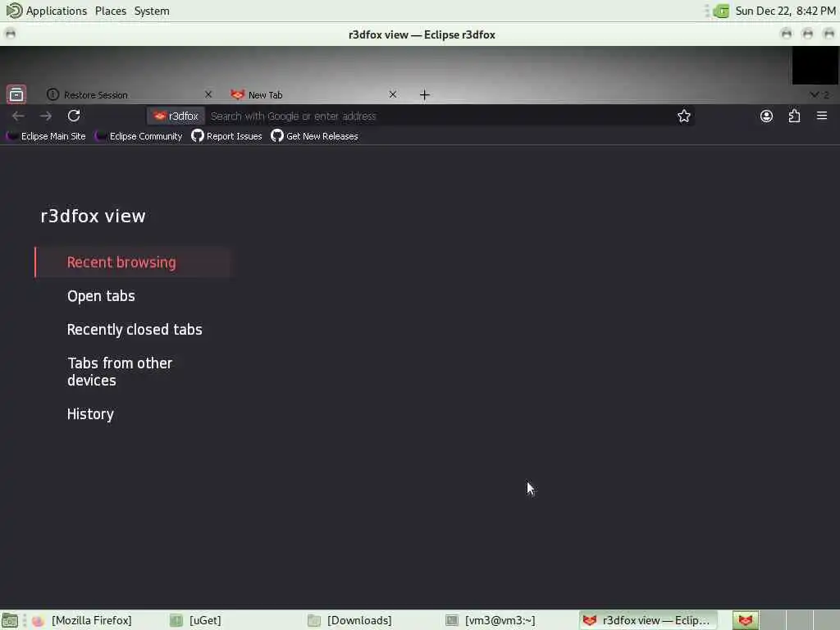Go forward with the forward arrow
The height and width of the screenshot is (630, 840).
tap(46, 116)
